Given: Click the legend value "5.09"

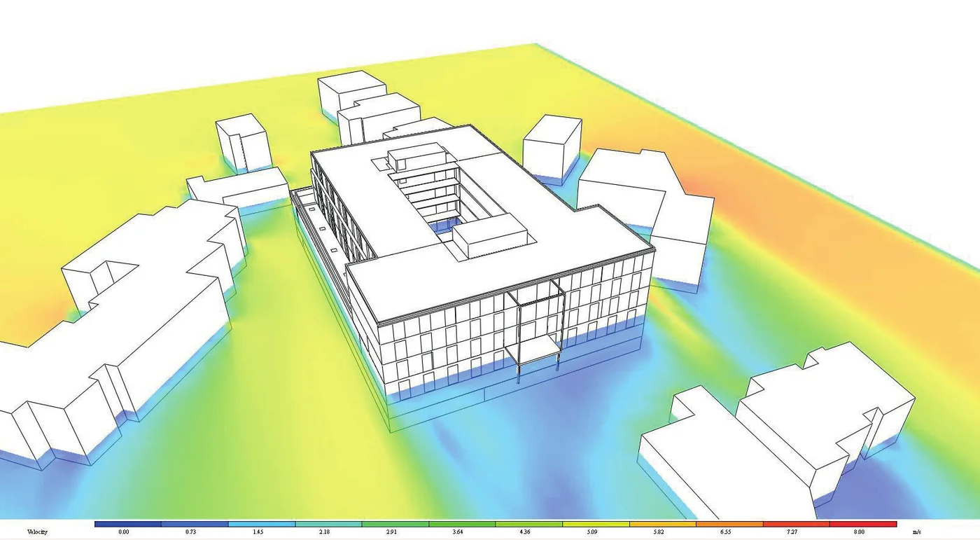Looking at the screenshot, I should pyautogui.click(x=591, y=532).
